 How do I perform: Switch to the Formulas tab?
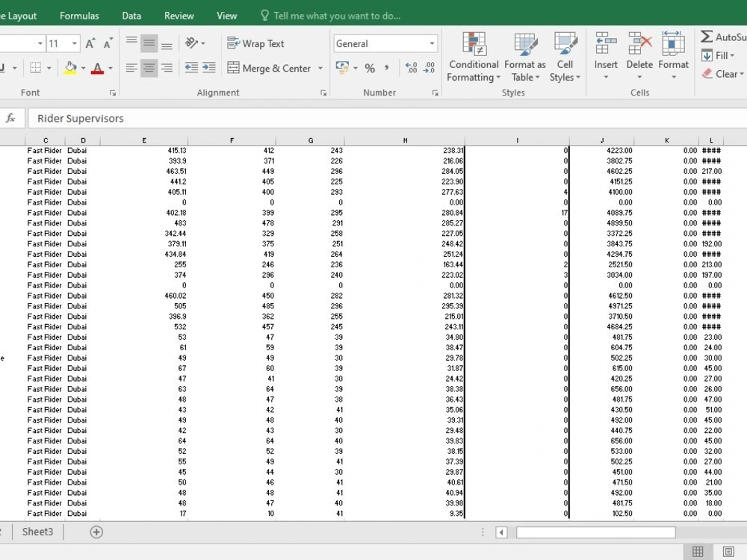(79, 16)
